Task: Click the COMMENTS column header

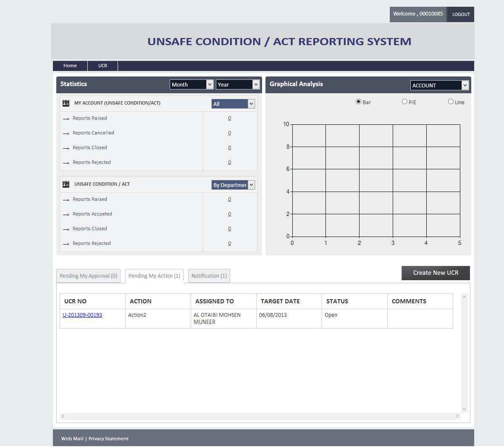Action: 420,301
